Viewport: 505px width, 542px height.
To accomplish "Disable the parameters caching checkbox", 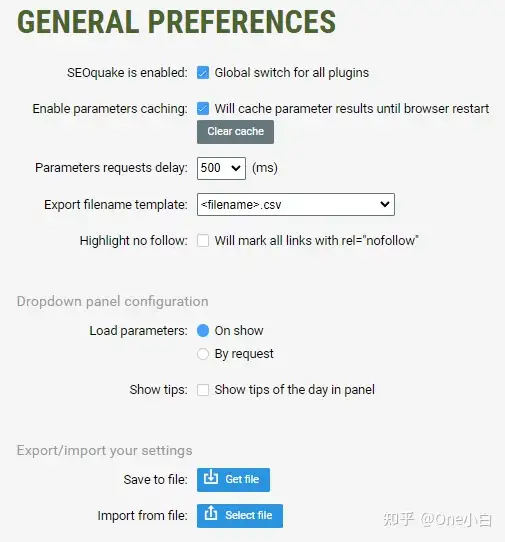I will tap(203, 109).
